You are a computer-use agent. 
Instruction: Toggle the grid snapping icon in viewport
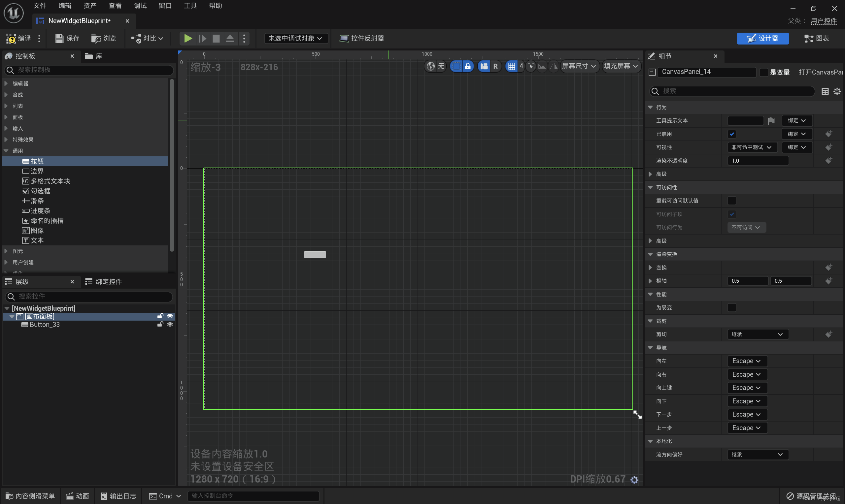point(511,66)
